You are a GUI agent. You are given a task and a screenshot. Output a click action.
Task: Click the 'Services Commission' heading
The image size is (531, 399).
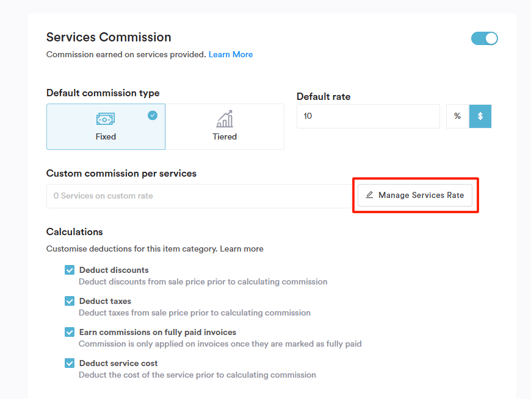coord(109,37)
